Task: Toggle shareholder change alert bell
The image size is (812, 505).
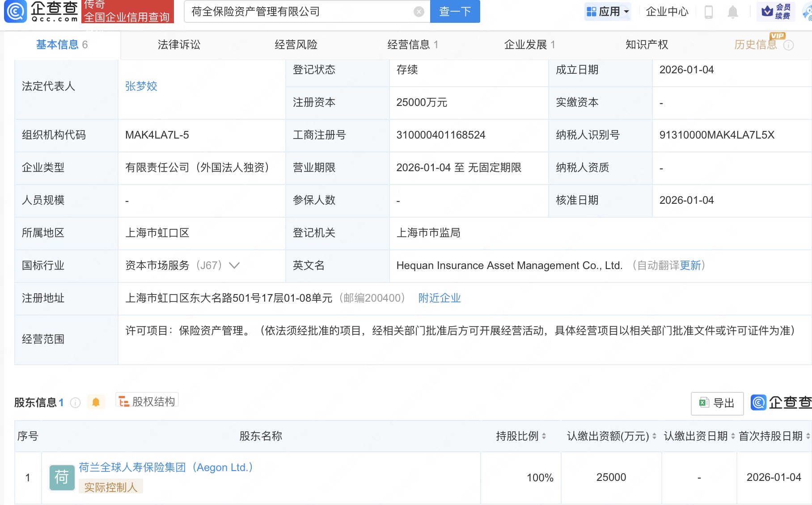Action: [96, 402]
